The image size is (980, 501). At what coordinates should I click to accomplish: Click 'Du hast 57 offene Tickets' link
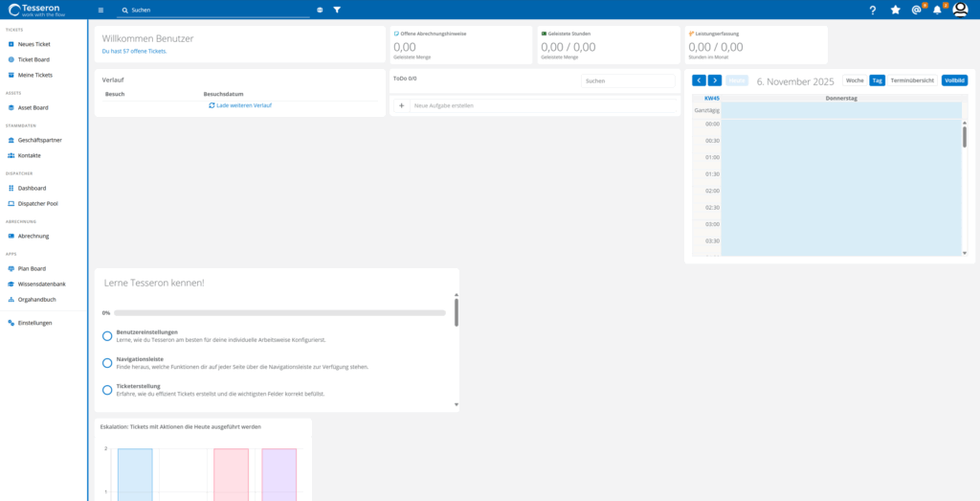point(134,51)
